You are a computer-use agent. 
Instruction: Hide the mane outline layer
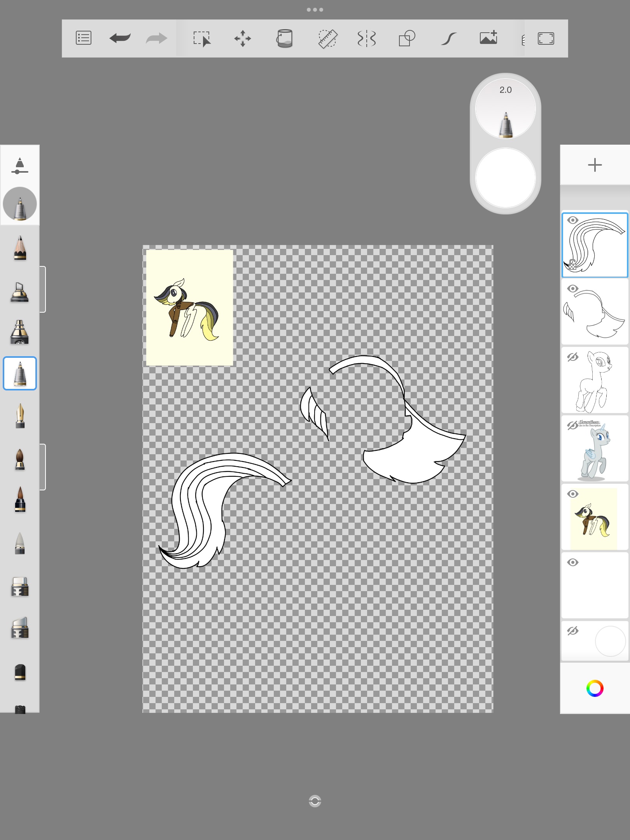[573, 289]
